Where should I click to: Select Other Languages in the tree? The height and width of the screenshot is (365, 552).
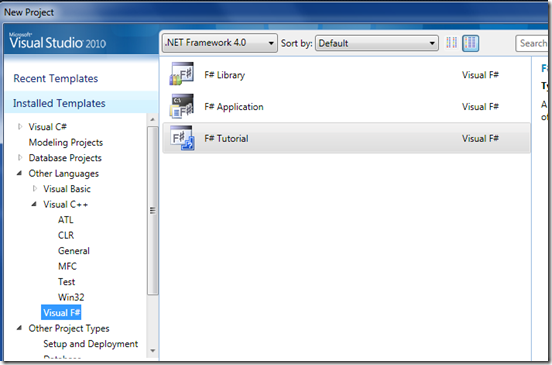point(64,174)
